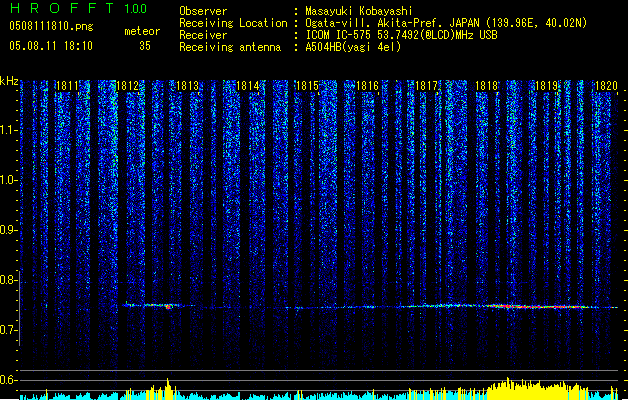Click the date stamp 05.08.11 18:10
The image size is (629, 400).
(51, 46)
